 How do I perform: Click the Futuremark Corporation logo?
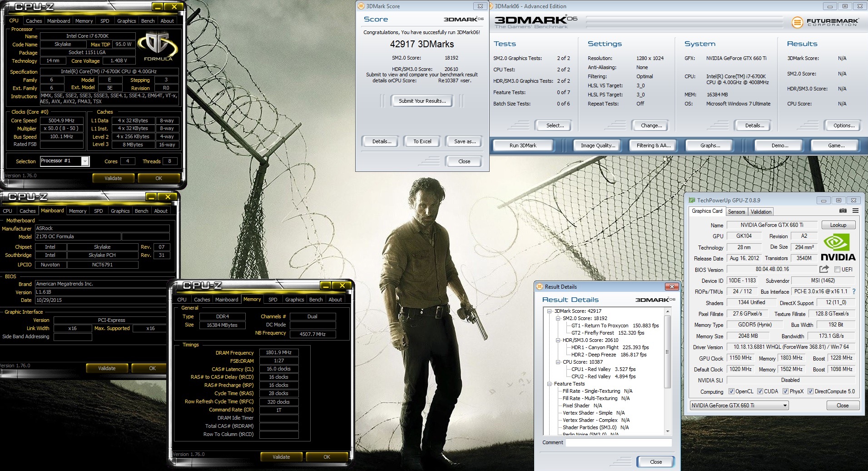pyautogui.click(x=825, y=22)
